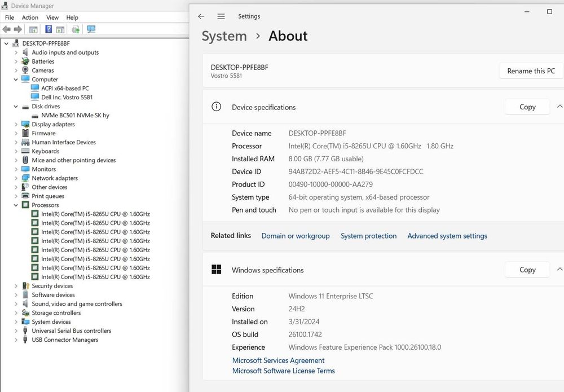Click the System breadcrumb in Settings
564x392 pixels.
coord(224,36)
